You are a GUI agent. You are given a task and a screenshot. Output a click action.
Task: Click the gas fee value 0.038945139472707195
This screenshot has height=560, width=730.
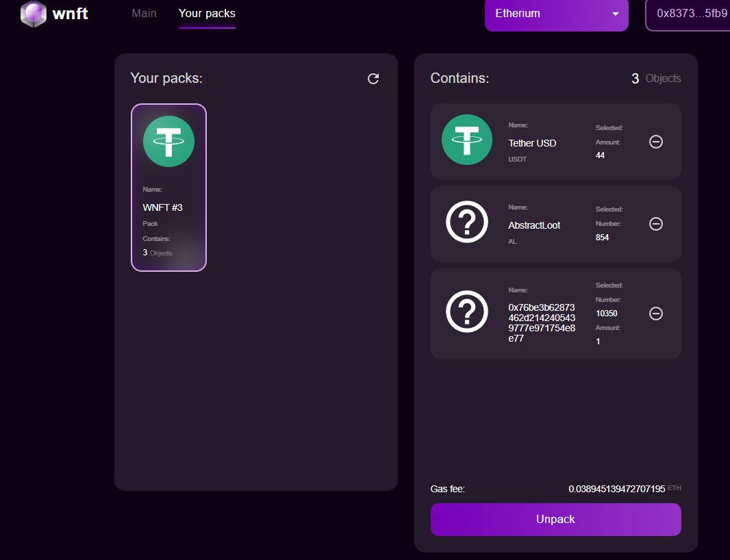[x=617, y=489]
